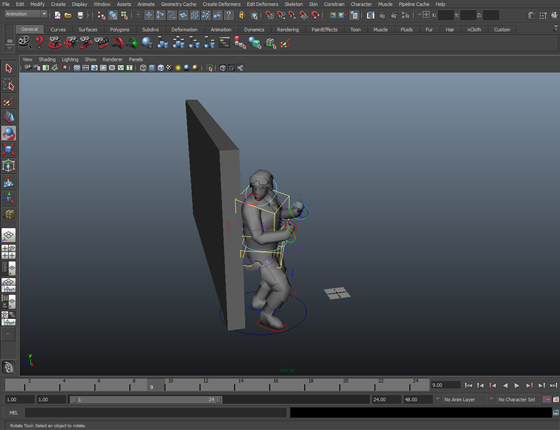Toggle the selection lock icon
The width and height of the screenshot is (560, 430).
pyautogui.click(x=241, y=15)
